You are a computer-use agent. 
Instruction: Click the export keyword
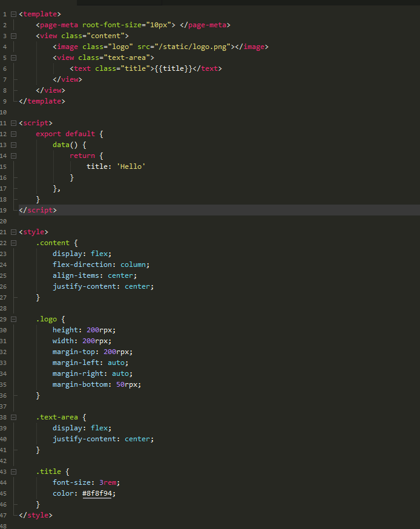pyautogui.click(x=48, y=134)
